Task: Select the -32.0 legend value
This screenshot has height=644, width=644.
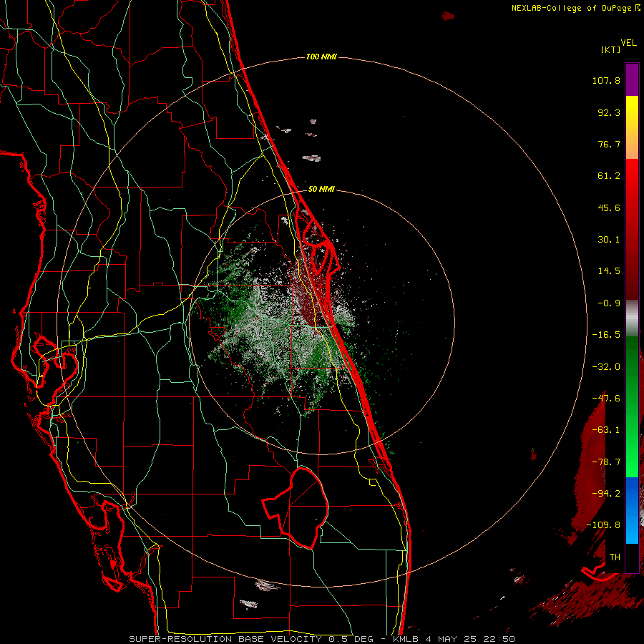Action: pos(606,367)
